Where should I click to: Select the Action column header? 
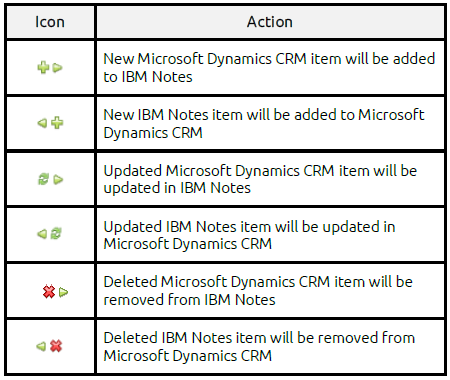click(270, 22)
